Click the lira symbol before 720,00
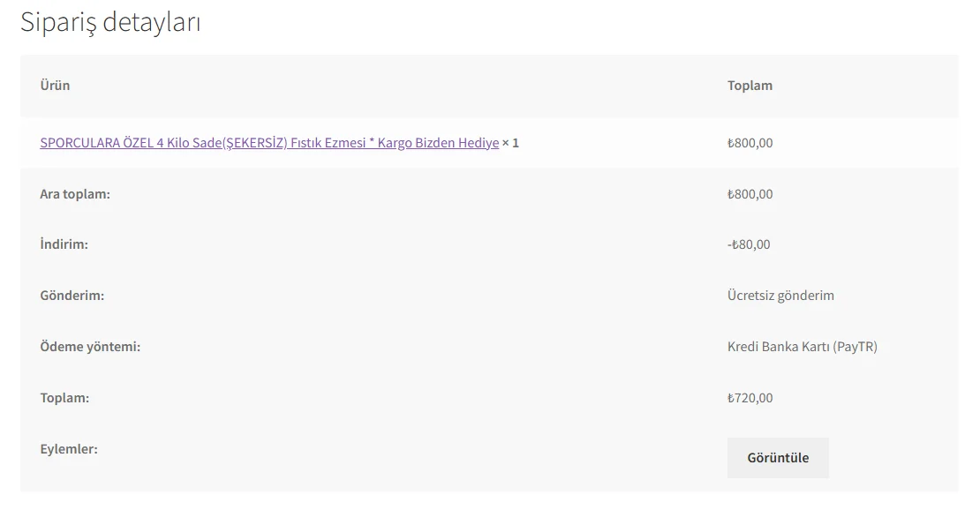The width and height of the screenshot is (980, 510). pyautogui.click(x=731, y=399)
